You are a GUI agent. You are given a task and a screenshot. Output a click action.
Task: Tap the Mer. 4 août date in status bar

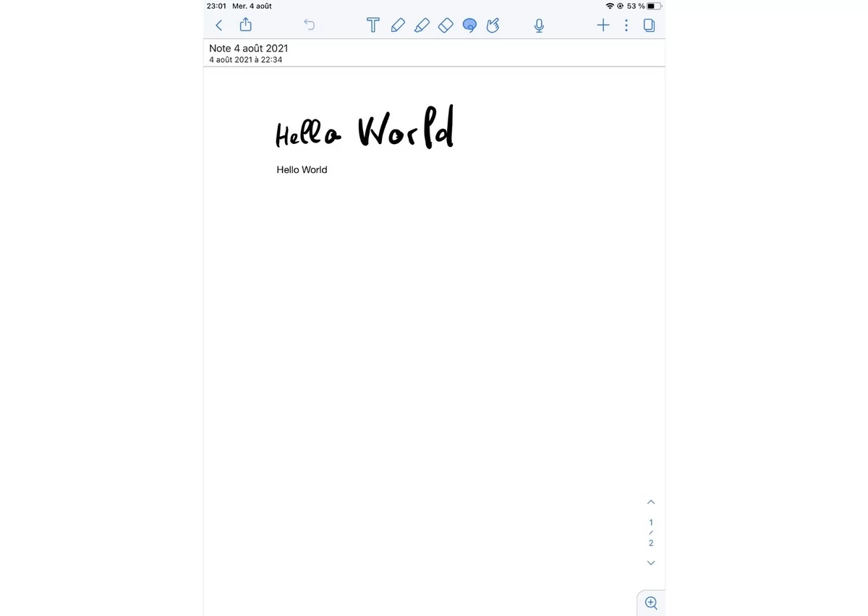252,6
